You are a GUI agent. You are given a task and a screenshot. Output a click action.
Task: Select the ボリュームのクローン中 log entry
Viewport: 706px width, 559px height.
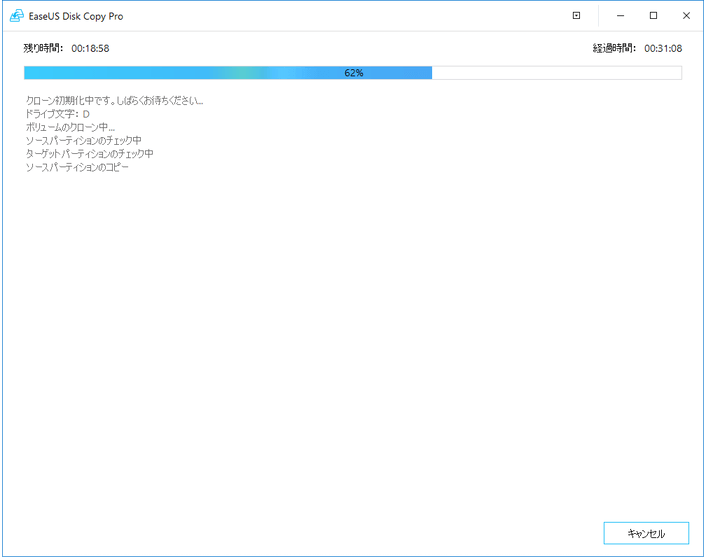tap(70, 127)
